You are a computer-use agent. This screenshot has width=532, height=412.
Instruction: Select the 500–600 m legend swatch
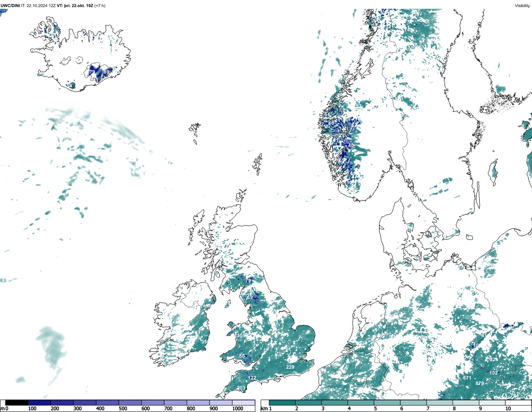130,402
